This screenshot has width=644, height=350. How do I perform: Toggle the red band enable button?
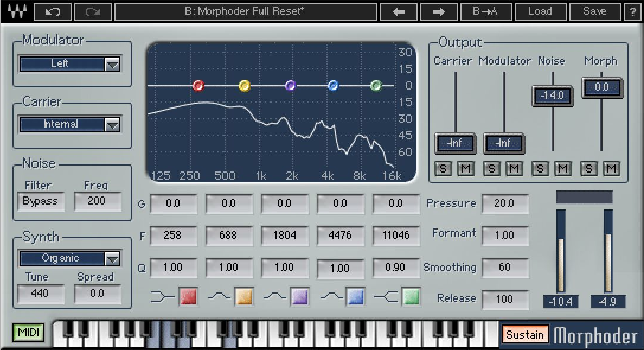[188, 297]
